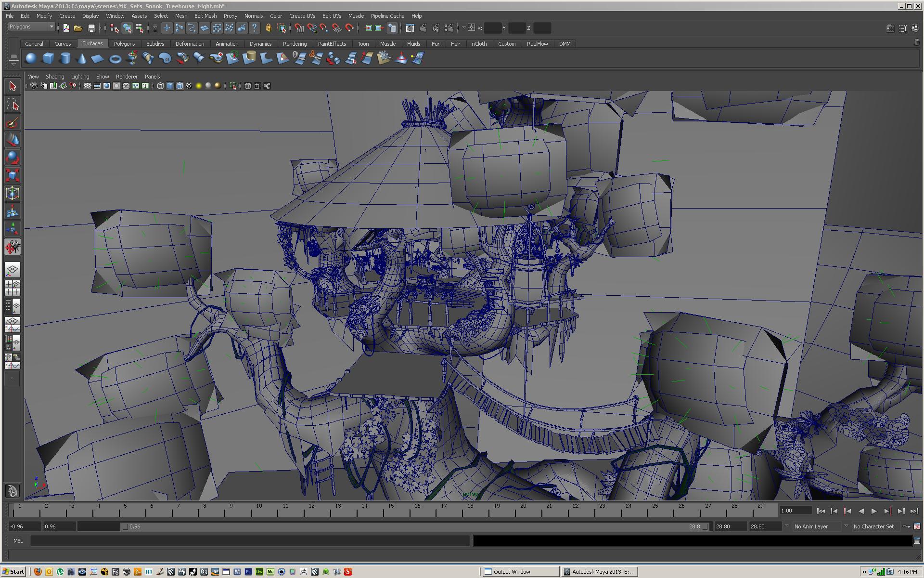Toggle the Auto keyframe key icon

coord(906,526)
